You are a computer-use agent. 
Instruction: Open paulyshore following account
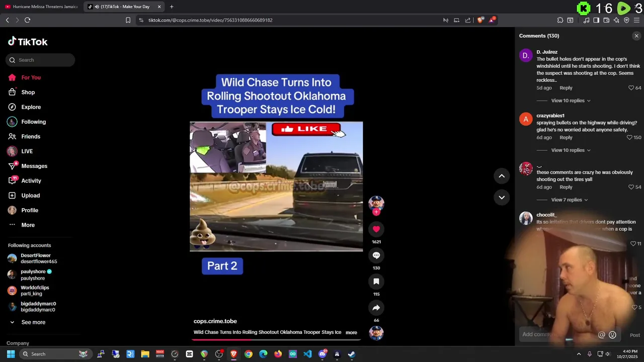[29, 275]
